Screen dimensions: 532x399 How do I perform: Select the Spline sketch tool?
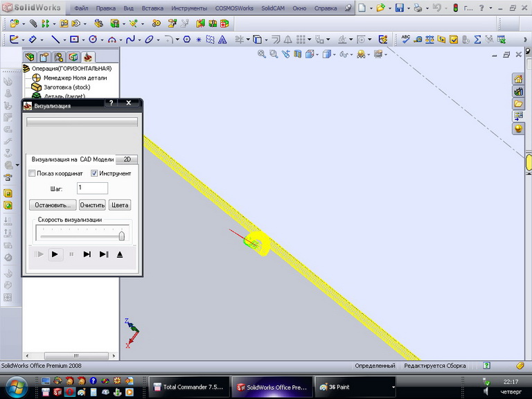tap(130, 39)
